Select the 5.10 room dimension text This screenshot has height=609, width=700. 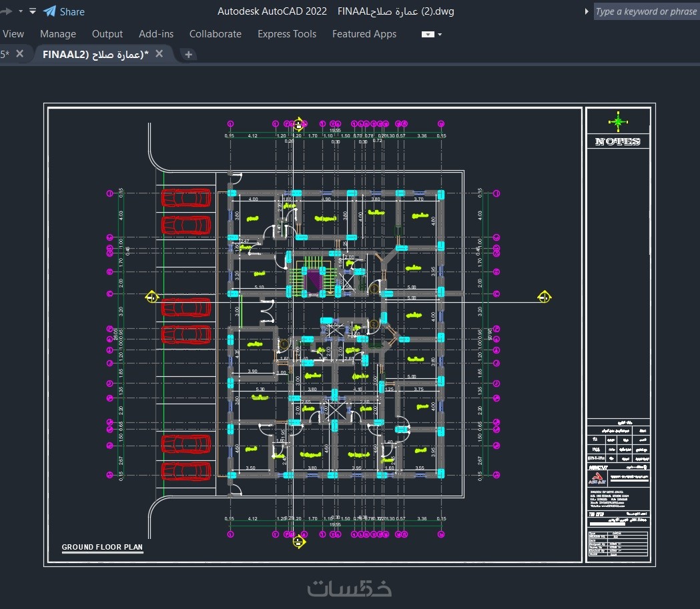point(259,287)
